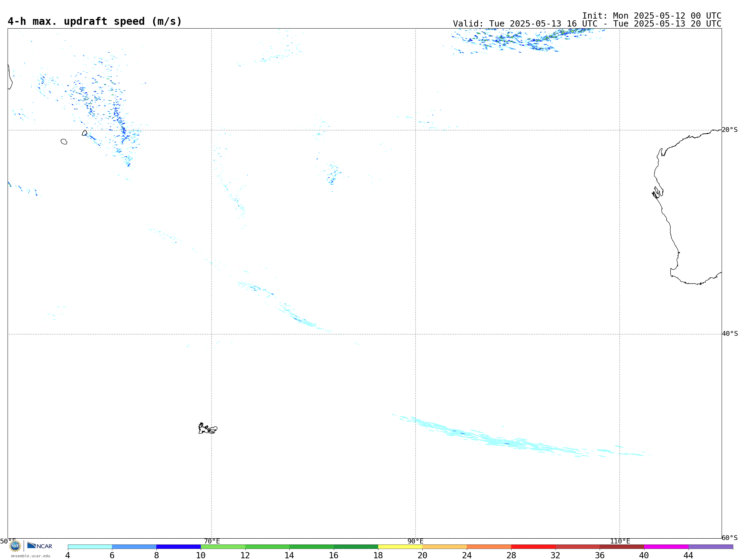Image resolution: width=744 pixels, height=560 pixels.
Task: Pick the green 14–16 colorbar swatch
Action: (312, 547)
